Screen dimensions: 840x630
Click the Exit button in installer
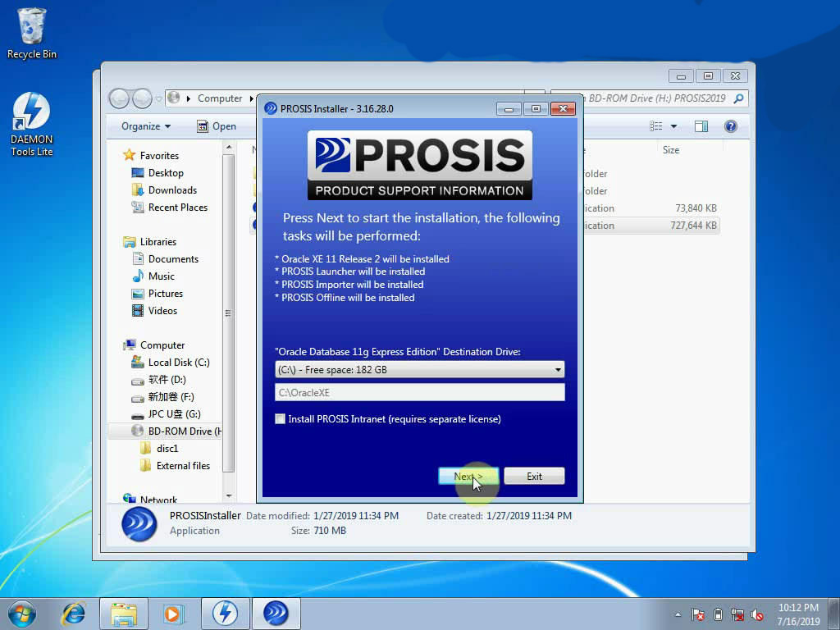click(534, 477)
